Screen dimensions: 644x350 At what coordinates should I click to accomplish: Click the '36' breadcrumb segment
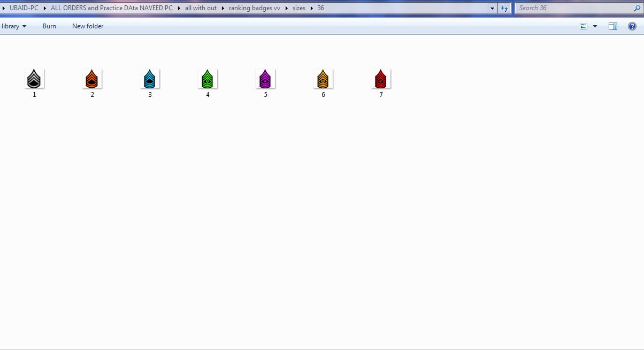[320, 8]
